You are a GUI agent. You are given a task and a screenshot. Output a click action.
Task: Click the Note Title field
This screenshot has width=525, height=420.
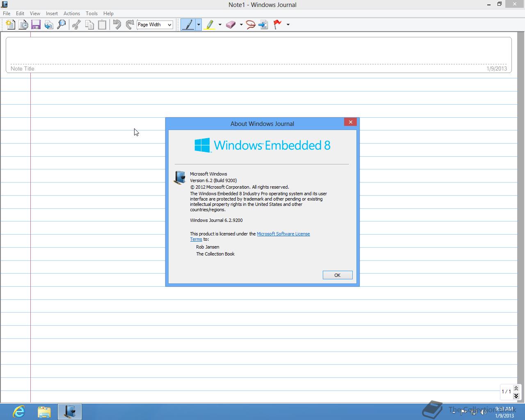pyautogui.click(x=258, y=55)
